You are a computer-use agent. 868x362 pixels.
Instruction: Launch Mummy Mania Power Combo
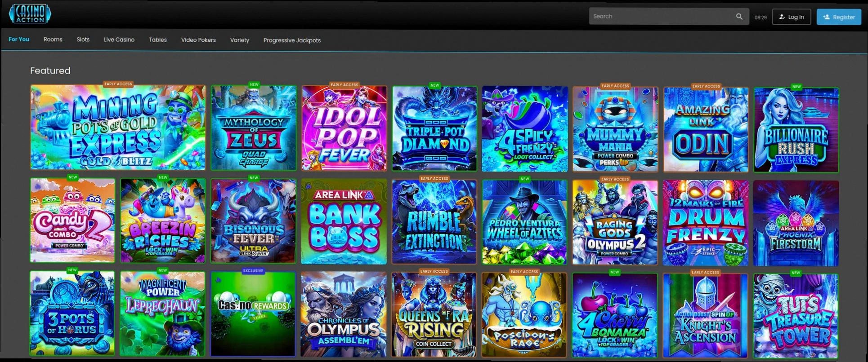[x=615, y=129]
